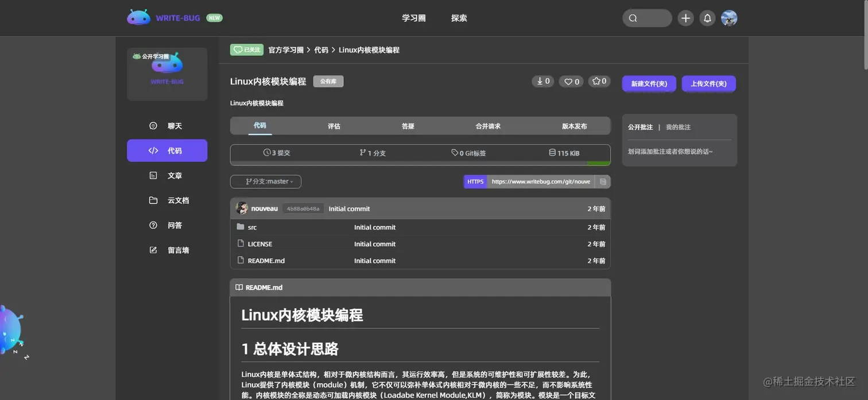Click the README.md book icon header

point(239,288)
